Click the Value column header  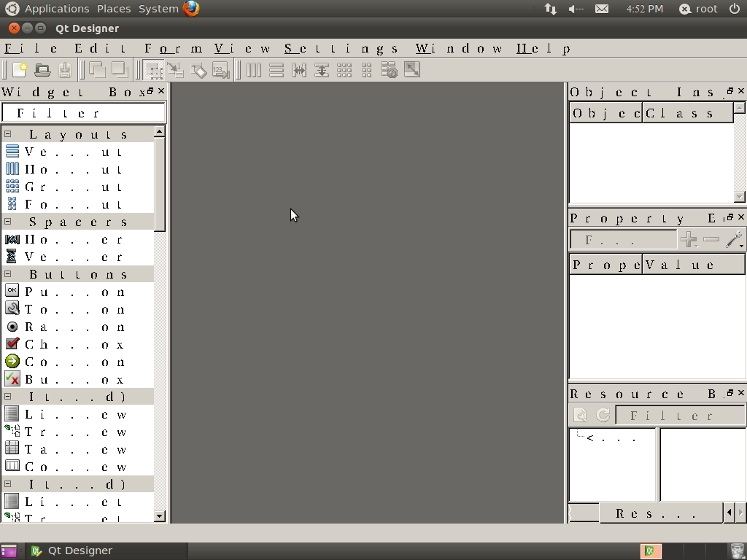[693, 265]
